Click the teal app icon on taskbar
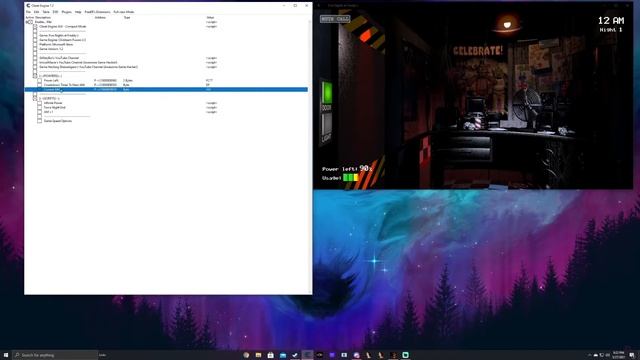The width and height of the screenshot is (640, 360). [x=405, y=355]
